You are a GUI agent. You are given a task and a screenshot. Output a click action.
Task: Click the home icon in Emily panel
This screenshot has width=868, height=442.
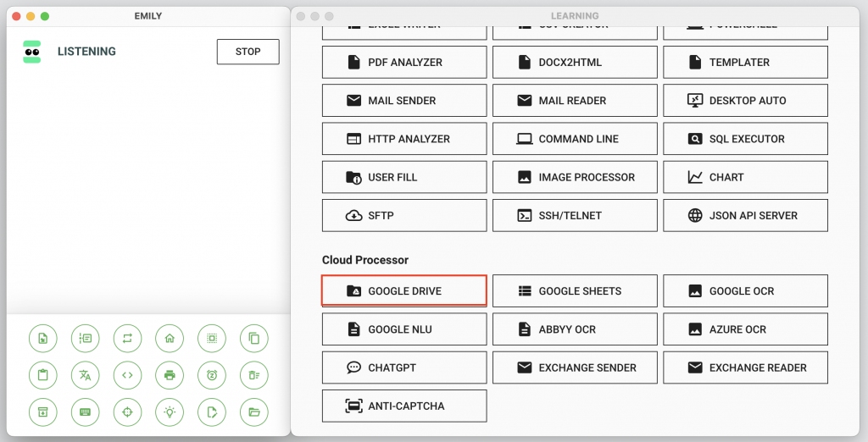[170, 338]
